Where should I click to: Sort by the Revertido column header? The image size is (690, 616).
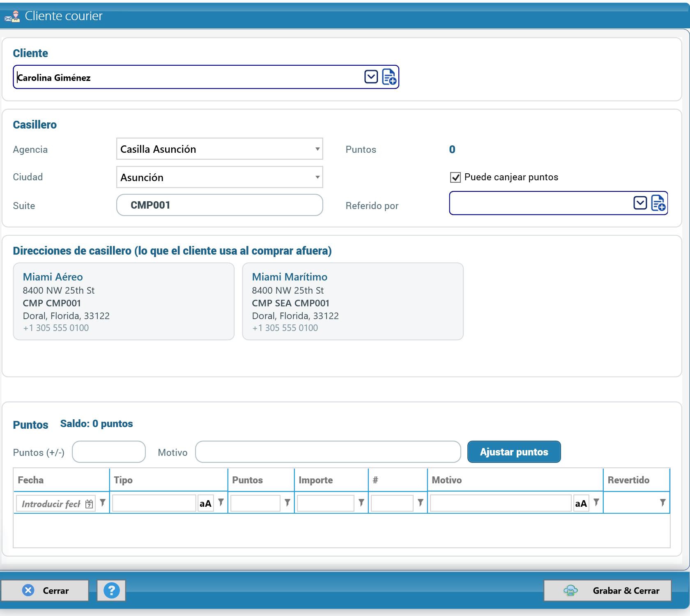tap(637, 480)
